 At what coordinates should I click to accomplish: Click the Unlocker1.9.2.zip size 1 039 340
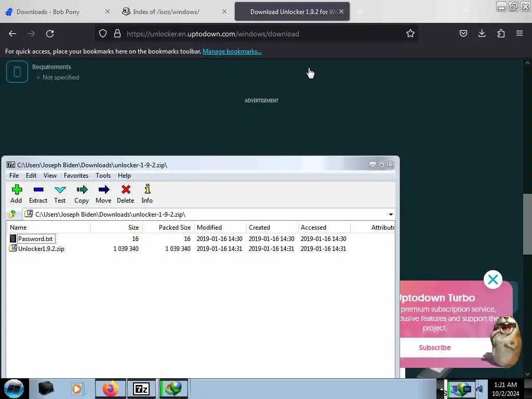[126, 249]
